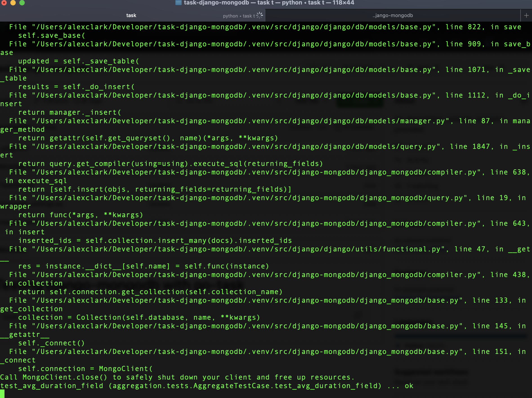Click the test_avg_duration_field ok result line
The image size is (532, 398).
pos(206,386)
